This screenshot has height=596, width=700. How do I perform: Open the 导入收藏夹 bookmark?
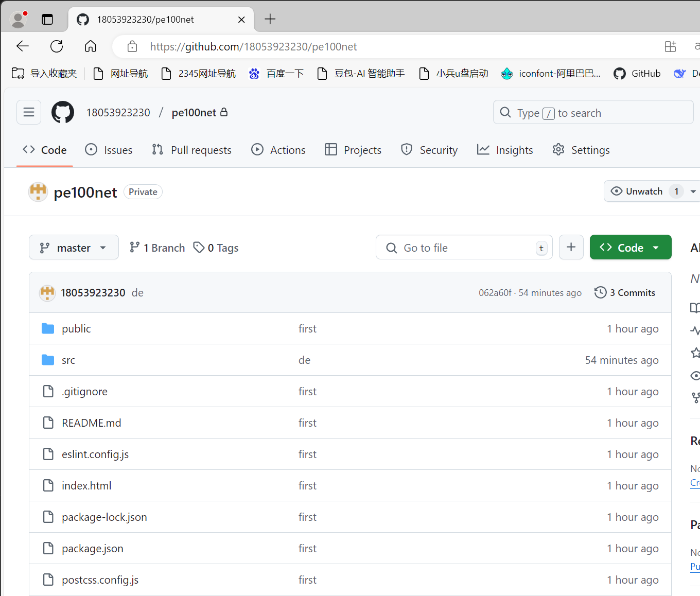pyautogui.click(x=44, y=74)
